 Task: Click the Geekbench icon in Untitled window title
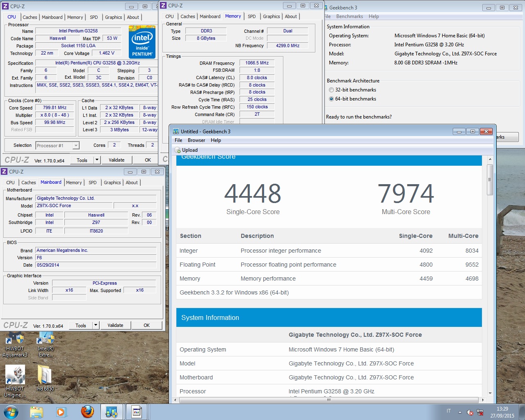tap(176, 131)
